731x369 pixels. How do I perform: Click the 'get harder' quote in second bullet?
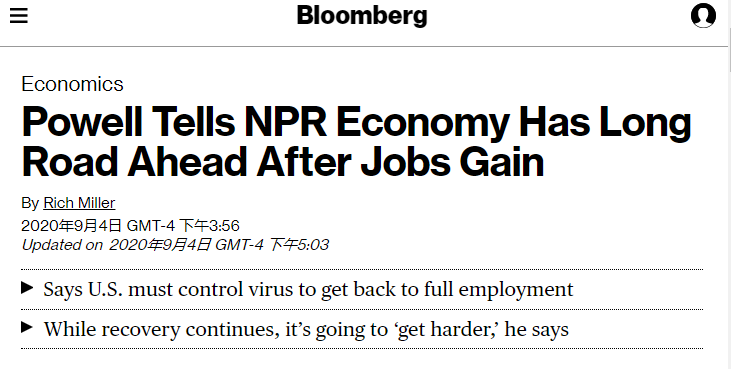(448, 329)
